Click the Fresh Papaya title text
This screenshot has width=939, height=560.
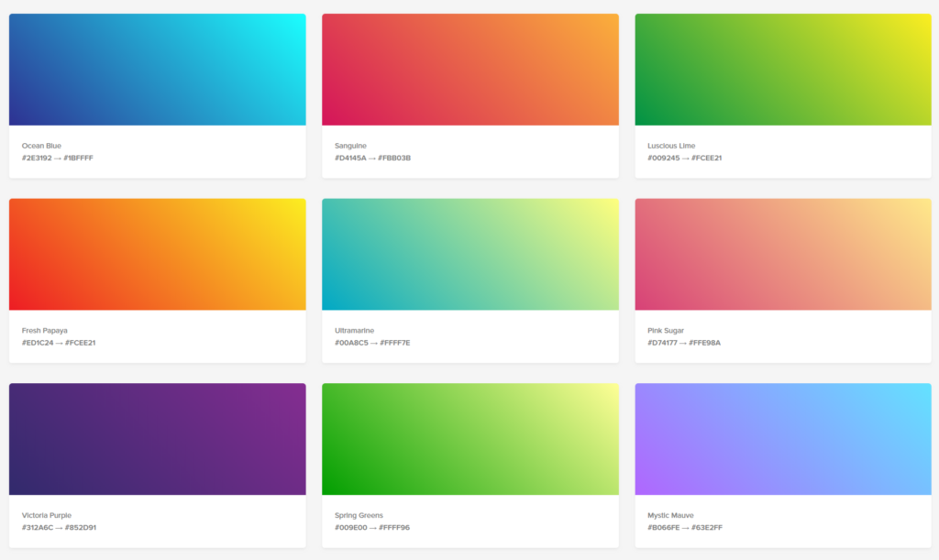point(44,330)
